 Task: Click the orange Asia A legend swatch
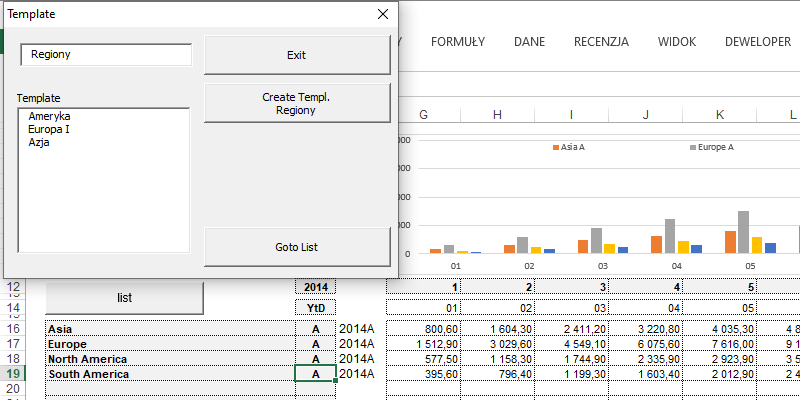tap(555, 147)
